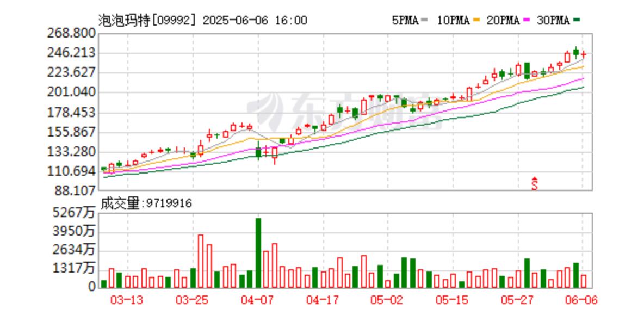Click the 268.800 price axis label
The image size is (644, 321).
coord(72,33)
